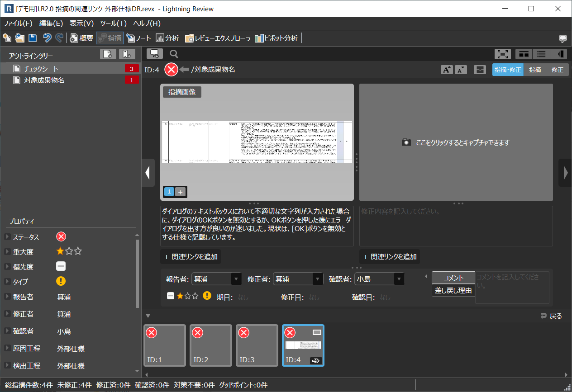Click the 戻る button

coord(551,316)
